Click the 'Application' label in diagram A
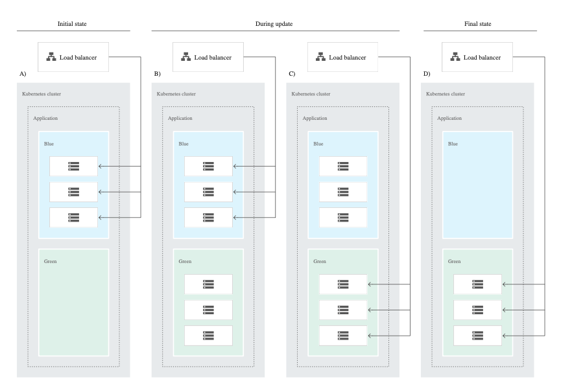Screen dimensions: 572x392 [45, 118]
